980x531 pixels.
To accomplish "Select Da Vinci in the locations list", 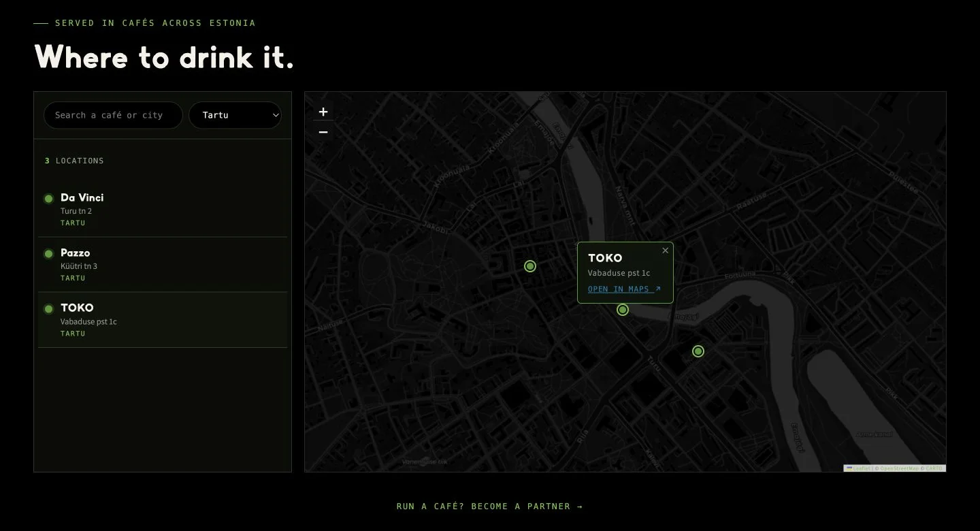I will click(163, 210).
